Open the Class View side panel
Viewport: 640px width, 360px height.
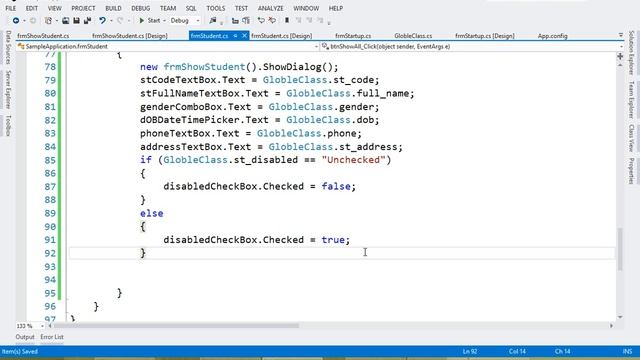[x=631, y=138]
